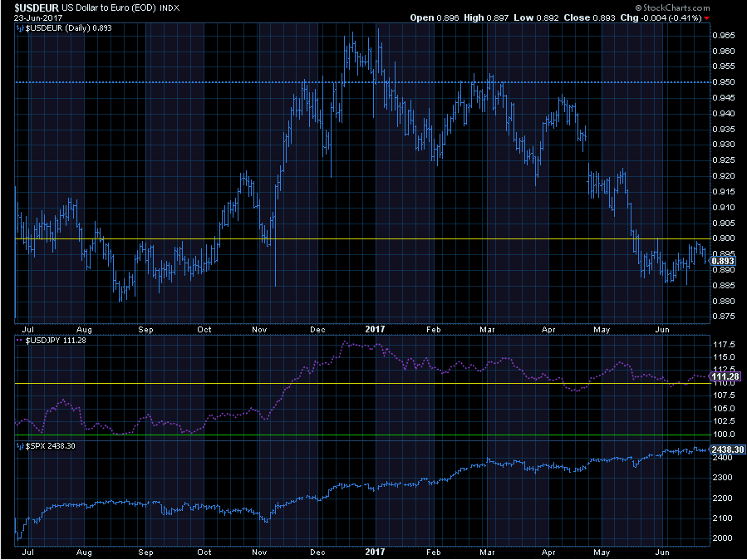Image resolution: width=747 pixels, height=560 pixels.
Task: Click the 0.915 price axis label
Action: [x=724, y=191]
